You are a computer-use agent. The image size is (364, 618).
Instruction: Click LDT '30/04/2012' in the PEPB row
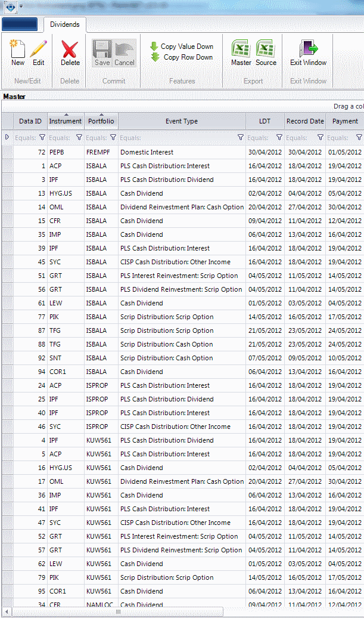point(265,152)
